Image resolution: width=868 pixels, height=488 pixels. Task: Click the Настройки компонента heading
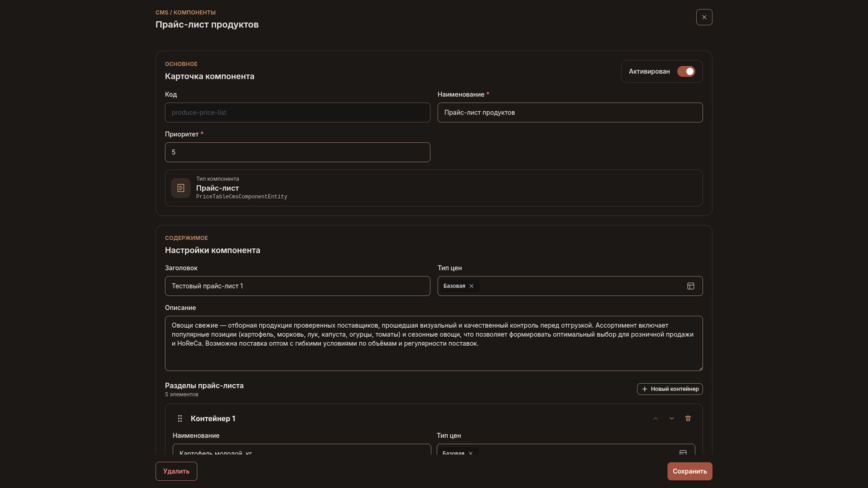pyautogui.click(x=213, y=250)
